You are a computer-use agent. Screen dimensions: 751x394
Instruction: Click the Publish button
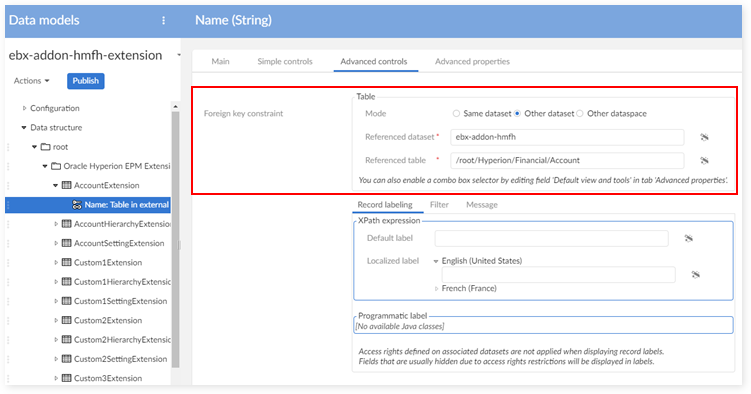click(x=86, y=81)
